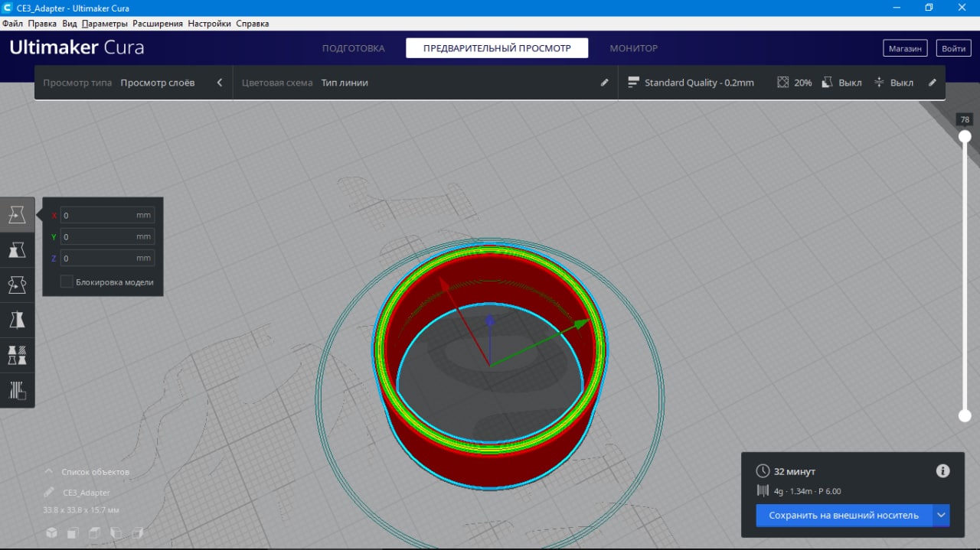This screenshot has width=980, height=550.
Task: Click the 33.8 x 33.8 x 15.7 dimensions text
Action: pos(80,509)
